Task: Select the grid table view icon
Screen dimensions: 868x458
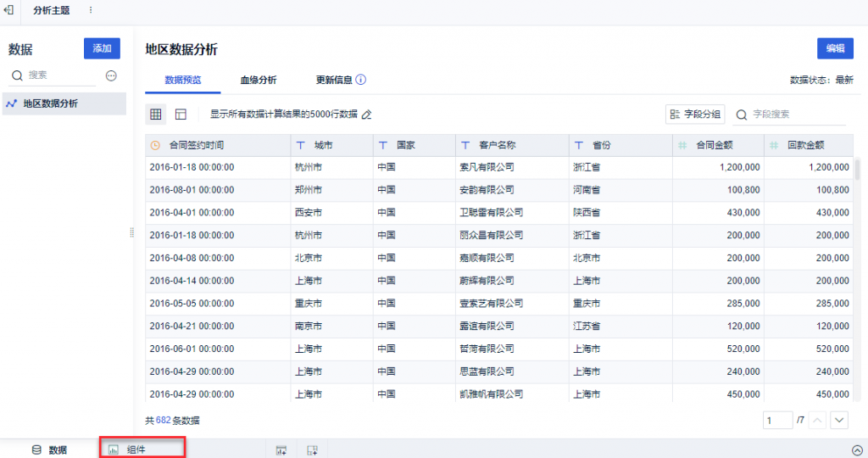Action: 156,114
